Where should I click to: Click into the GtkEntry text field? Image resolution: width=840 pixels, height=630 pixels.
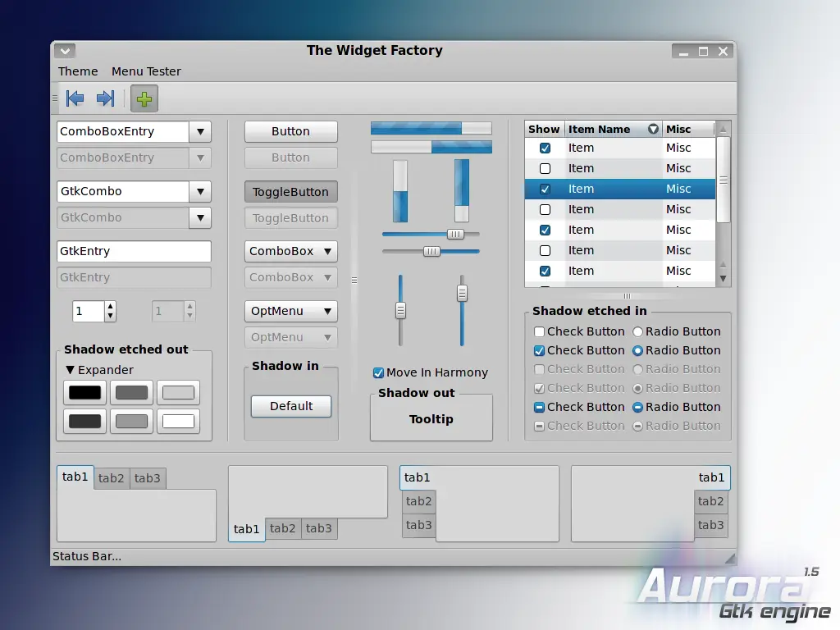(x=134, y=251)
